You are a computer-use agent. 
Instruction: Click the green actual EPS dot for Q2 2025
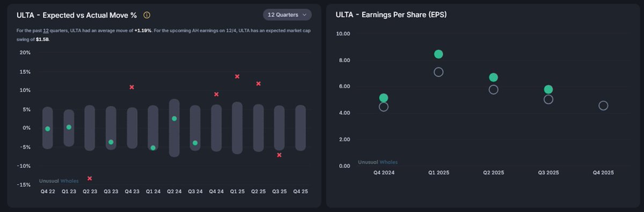[x=494, y=77]
